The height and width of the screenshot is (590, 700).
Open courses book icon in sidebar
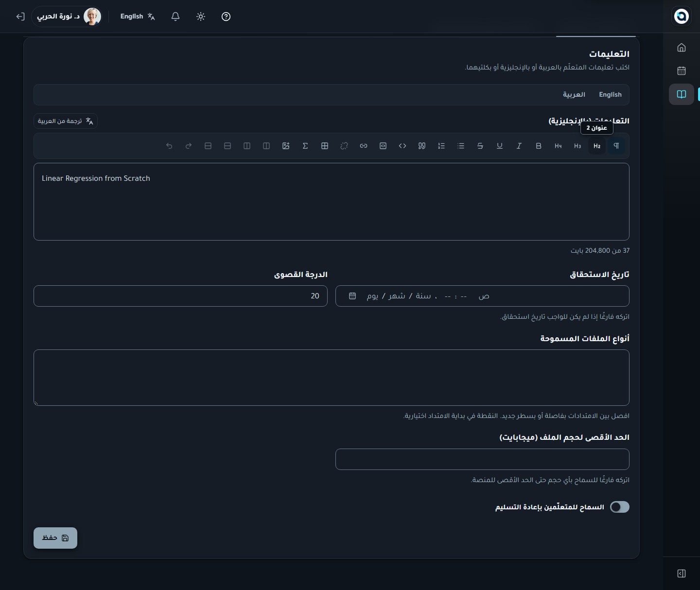[x=682, y=94]
